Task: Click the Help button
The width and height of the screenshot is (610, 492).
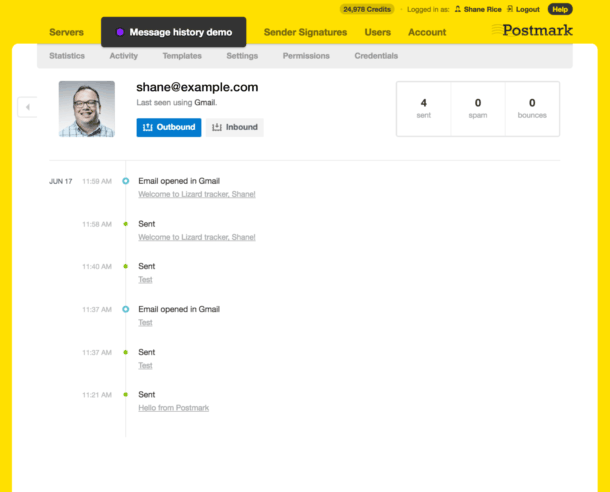Action: [x=560, y=9]
